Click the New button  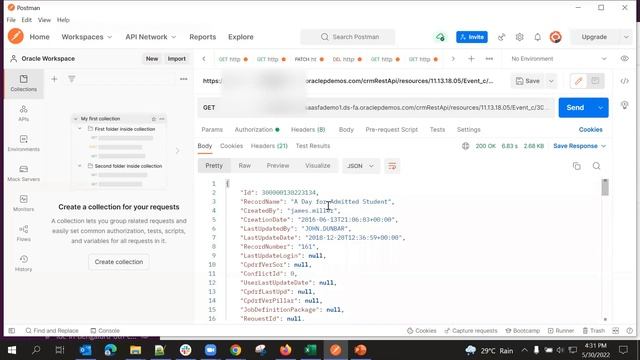pos(152,59)
